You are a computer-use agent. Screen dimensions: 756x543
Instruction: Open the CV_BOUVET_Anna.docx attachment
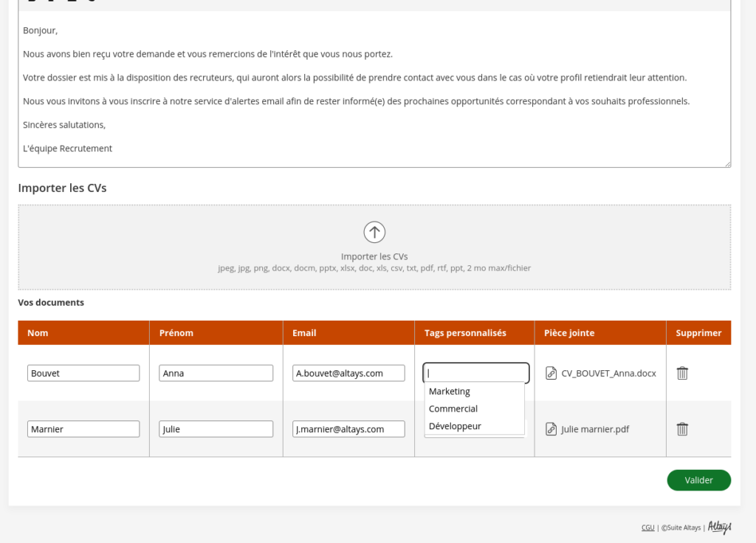click(x=608, y=373)
